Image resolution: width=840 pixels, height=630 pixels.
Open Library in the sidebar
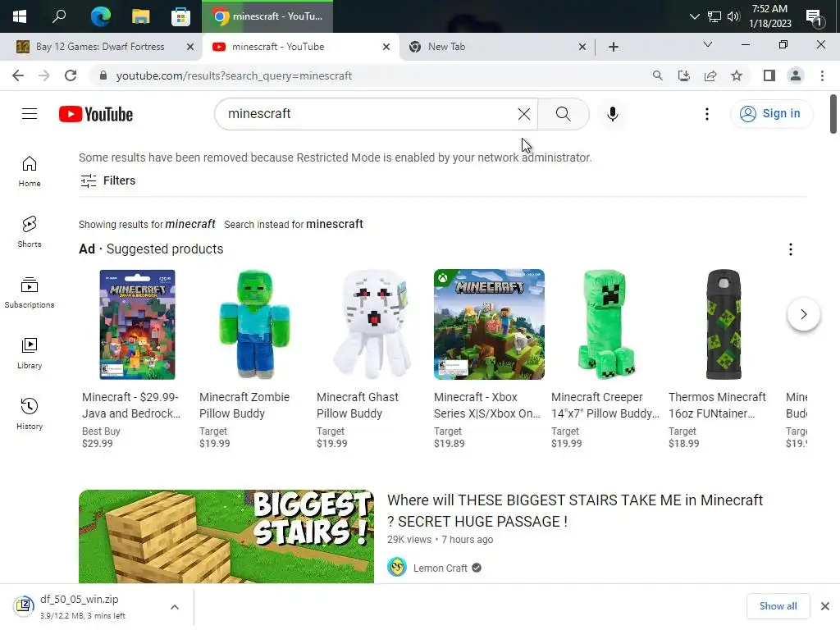pos(30,353)
